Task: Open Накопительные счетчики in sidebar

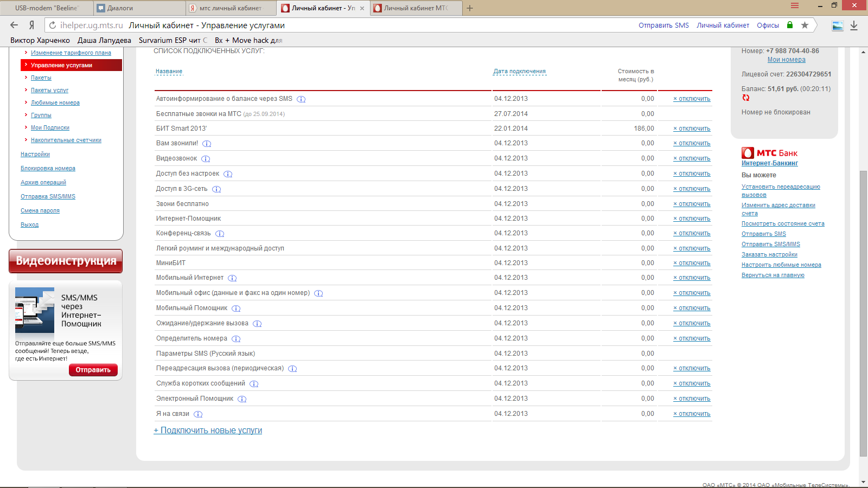Action: pos(66,140)
